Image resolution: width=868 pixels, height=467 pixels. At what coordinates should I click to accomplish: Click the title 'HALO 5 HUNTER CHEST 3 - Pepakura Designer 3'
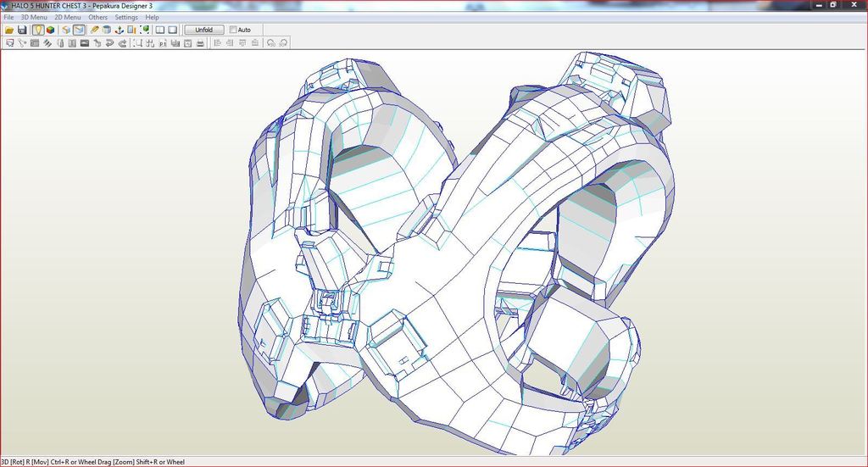tap(82, 6)
